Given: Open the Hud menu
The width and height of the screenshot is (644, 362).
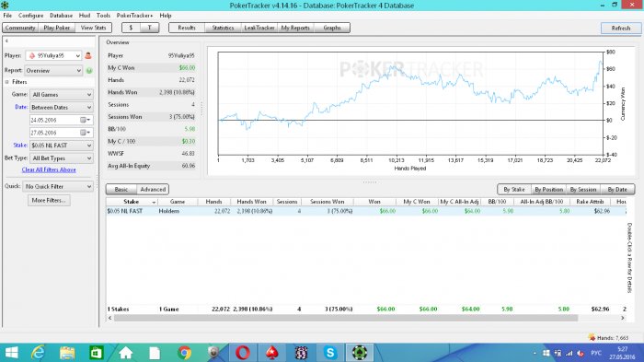Looking at the screenshot, I should (x=85, y=16).
